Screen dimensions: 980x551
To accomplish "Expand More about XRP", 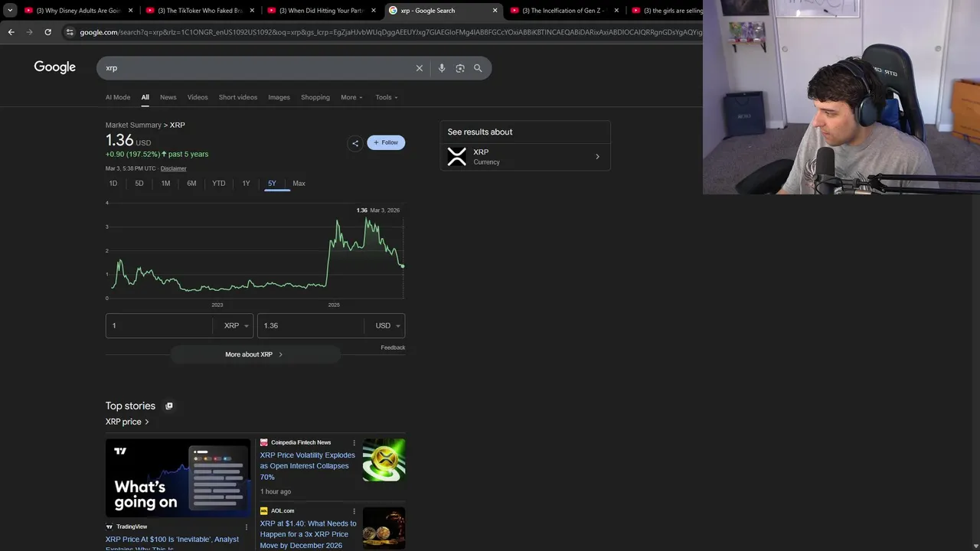I will click(x=254, y=354).
